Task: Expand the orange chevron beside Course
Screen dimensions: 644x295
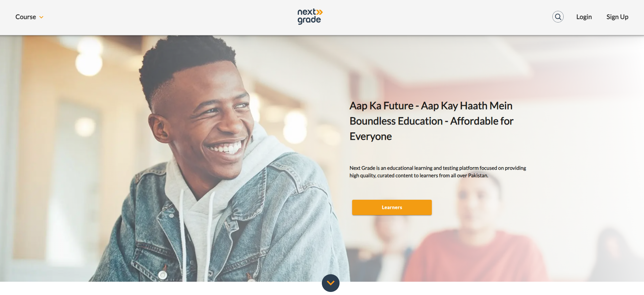Action: tap(41, 17)
